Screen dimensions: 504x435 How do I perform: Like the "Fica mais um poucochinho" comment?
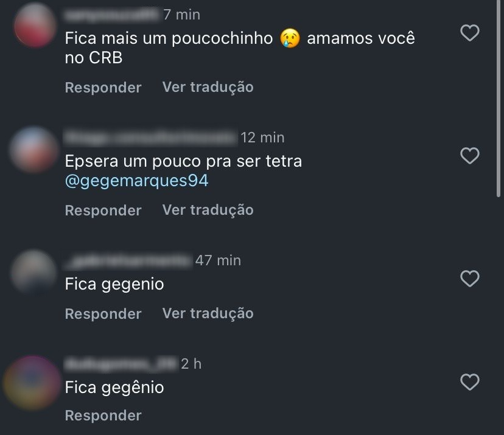[469, 33]
